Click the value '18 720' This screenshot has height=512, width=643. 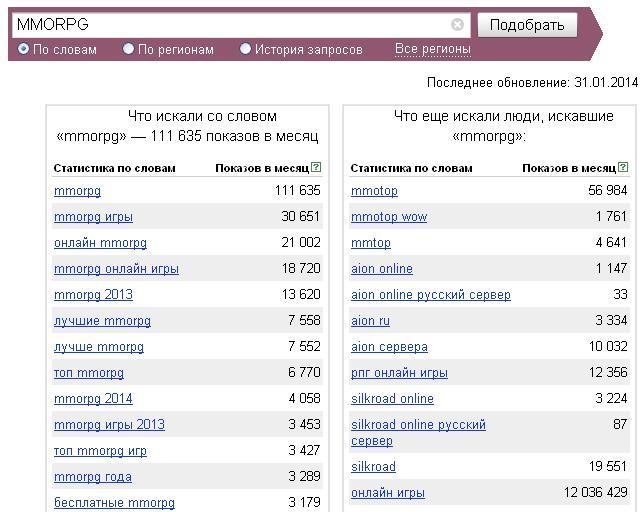301,269
